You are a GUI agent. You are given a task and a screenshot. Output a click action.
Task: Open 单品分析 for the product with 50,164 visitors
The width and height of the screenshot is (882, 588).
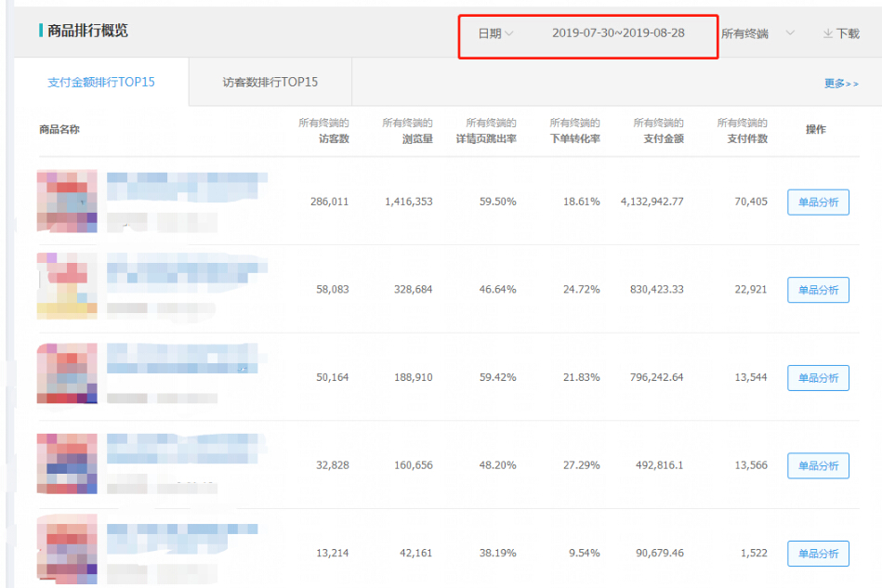pos(818,378)
